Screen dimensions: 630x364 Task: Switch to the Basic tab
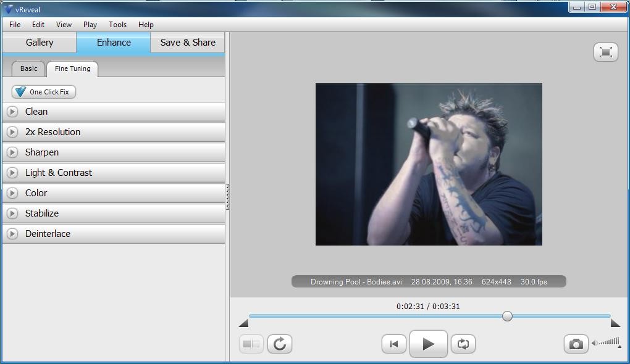(28, 68)
